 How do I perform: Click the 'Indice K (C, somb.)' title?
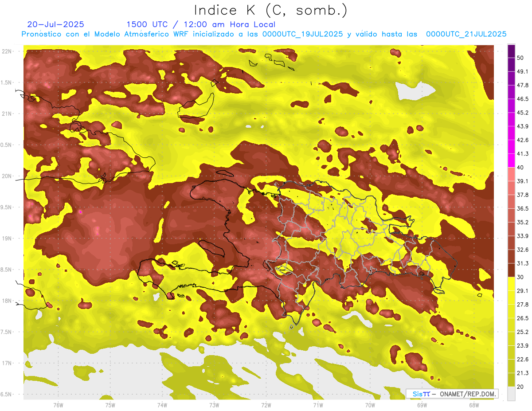(270, 10)
